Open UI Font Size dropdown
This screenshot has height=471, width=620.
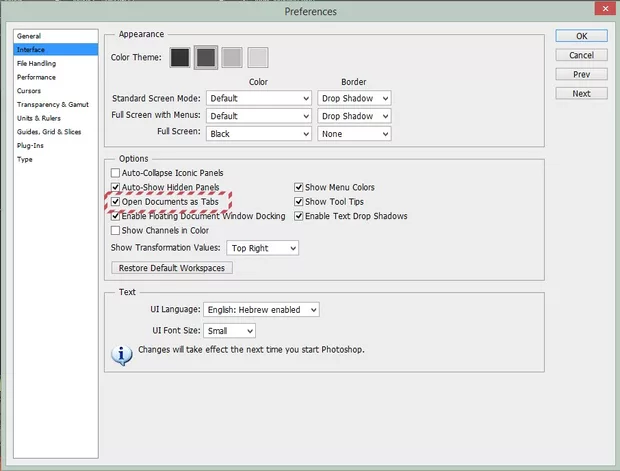pos(230,330)
